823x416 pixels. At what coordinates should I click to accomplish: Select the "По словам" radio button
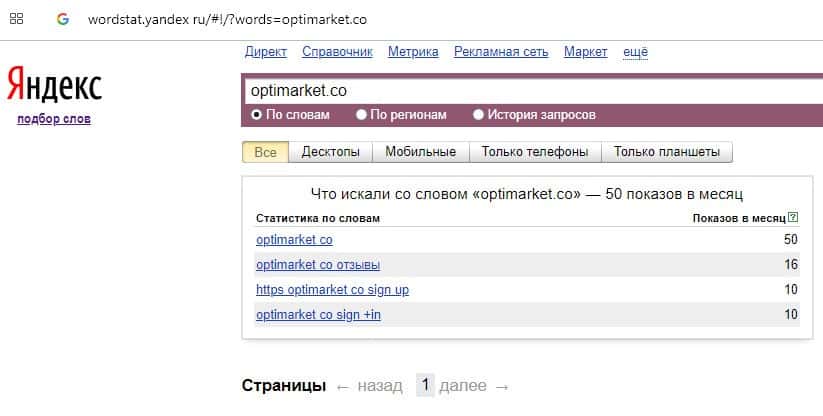click(257, 115)
